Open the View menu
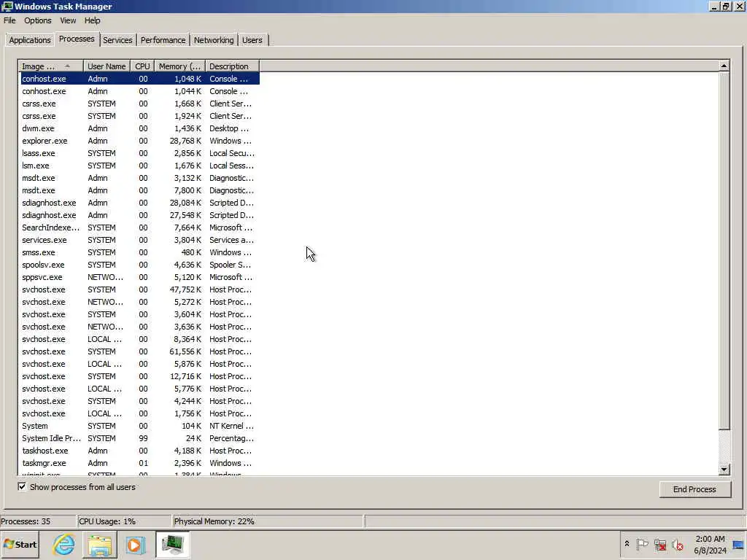The height and width of the screenshot is (560, 747). 68,20
